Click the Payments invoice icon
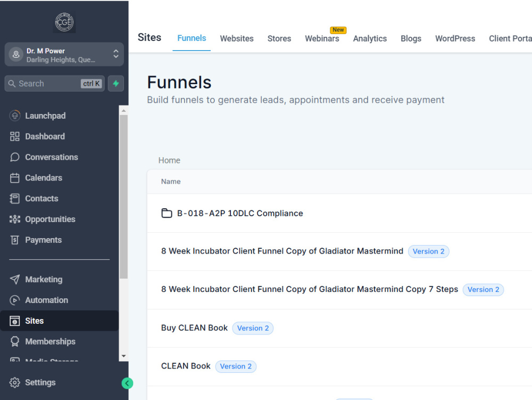The width and height of the screenshot is (532, 400). (14, 240)
